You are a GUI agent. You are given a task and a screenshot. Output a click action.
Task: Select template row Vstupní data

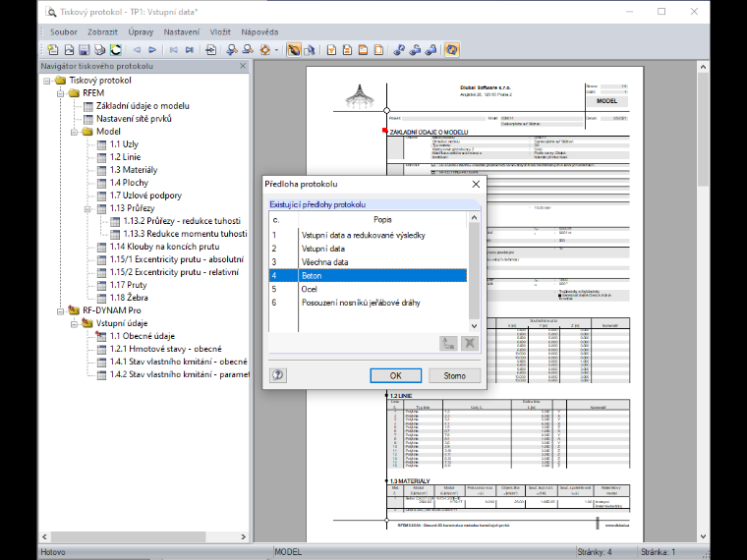pyautogui.click(x=368, y=249)
